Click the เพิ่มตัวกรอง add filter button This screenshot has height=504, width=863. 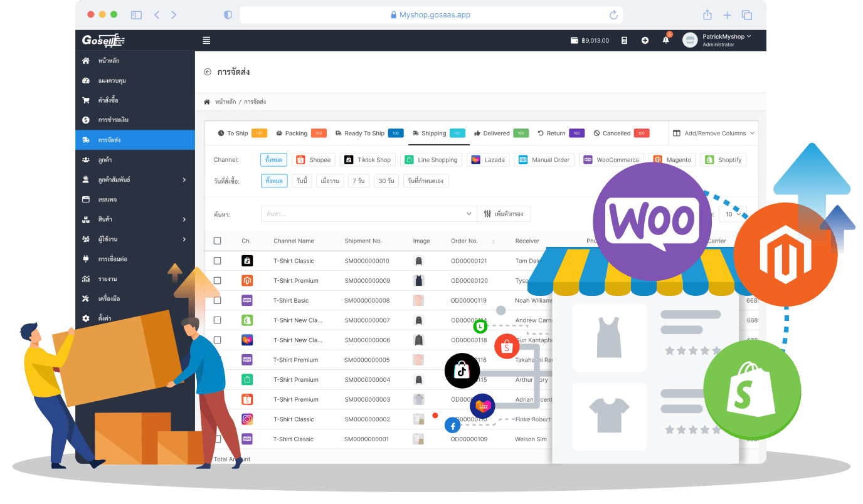[x=504, y=214]
